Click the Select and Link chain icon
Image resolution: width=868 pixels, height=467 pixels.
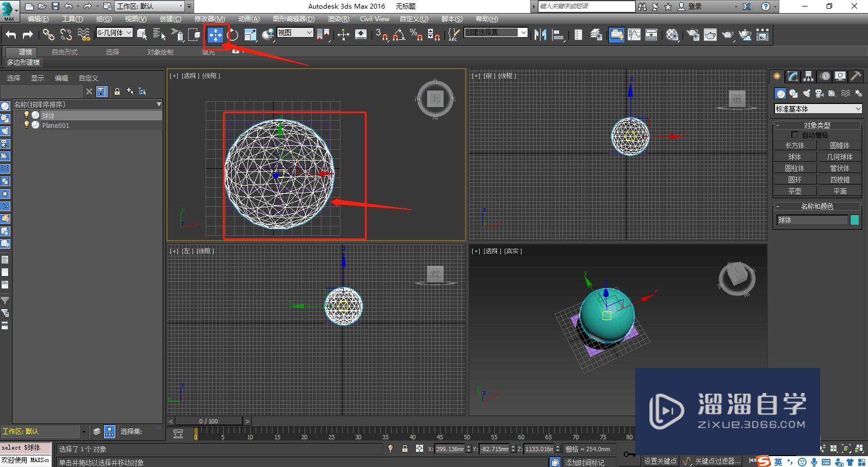click(48, 35)
